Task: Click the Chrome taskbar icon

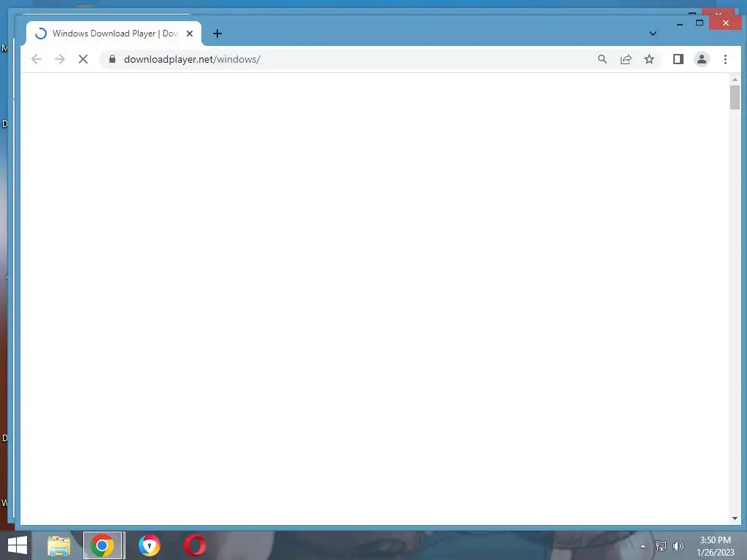Action: point(102,545)
